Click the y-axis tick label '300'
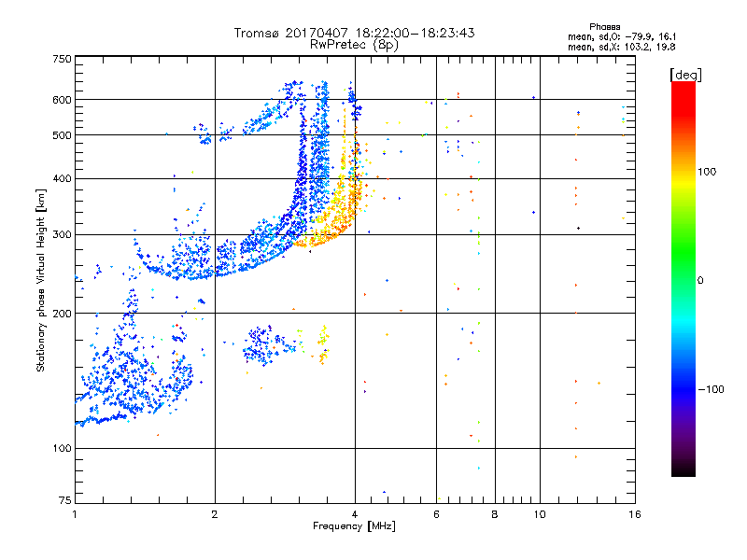Image resolution: width=747 pixels, height=560 pixels. point(62,235)
